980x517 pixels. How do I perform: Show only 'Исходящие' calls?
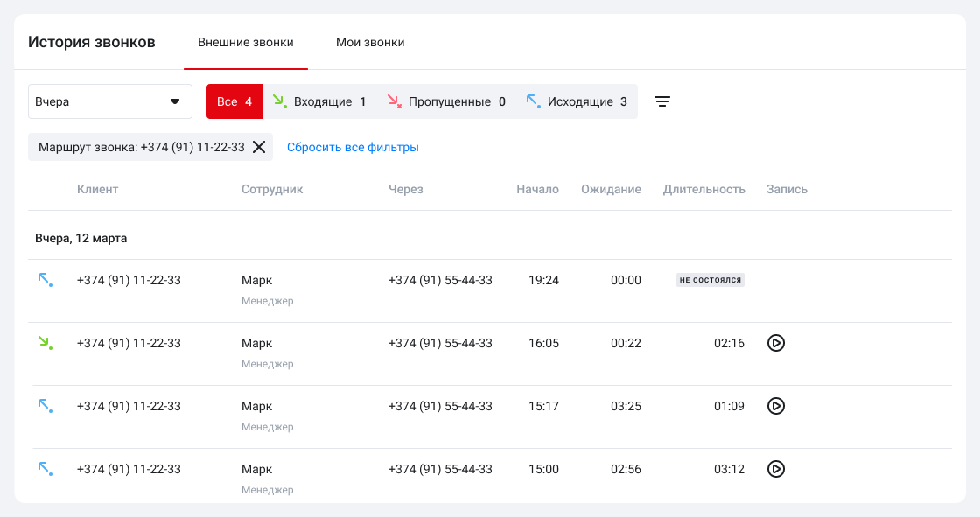[x=577, y=101]
